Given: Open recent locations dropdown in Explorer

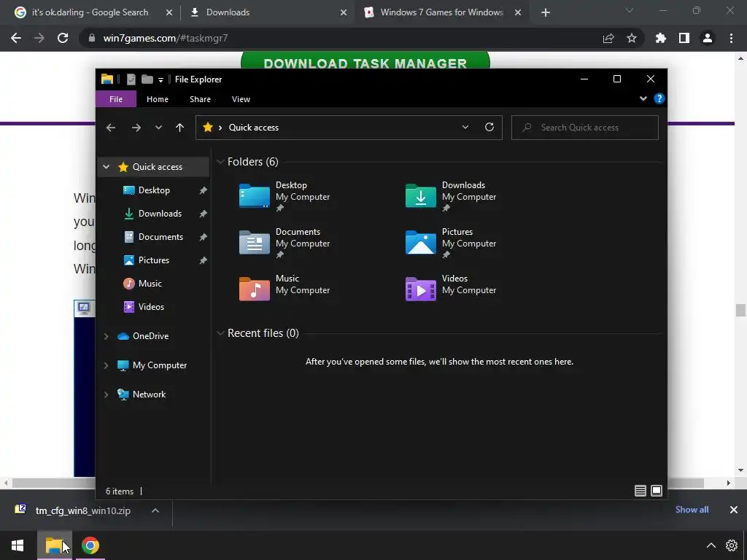Looking at the screenshot, I should pyautogui.click(x=158, y=128).
